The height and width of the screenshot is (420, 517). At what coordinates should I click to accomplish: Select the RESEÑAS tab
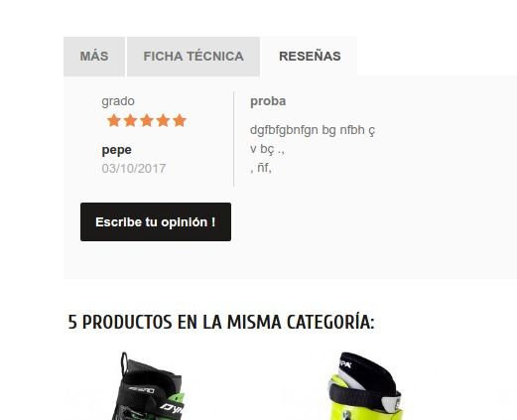click(x=310, y=57)
